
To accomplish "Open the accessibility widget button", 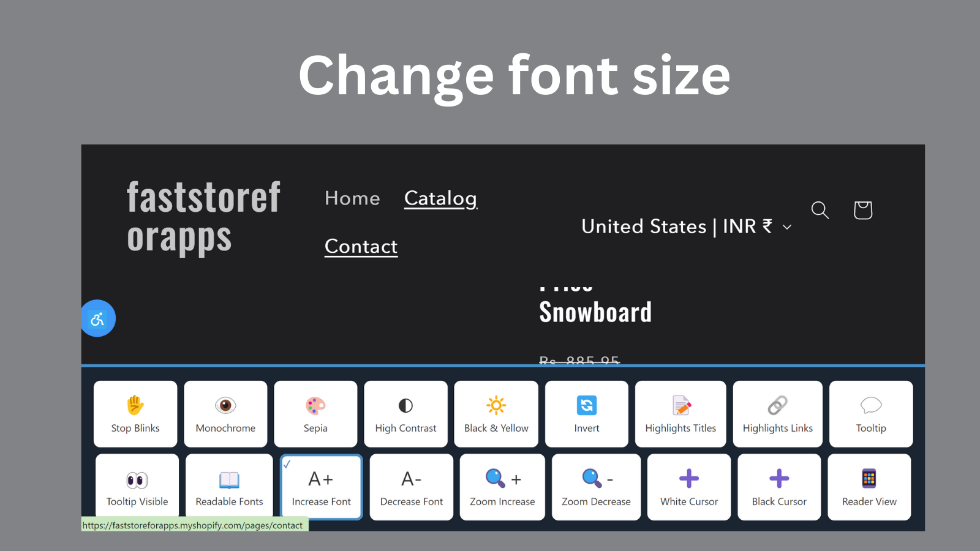I will click(98, 318).
